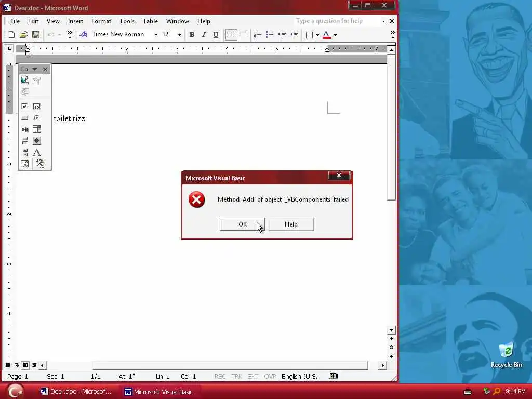Apply the Outside Border button

(309, 35)
